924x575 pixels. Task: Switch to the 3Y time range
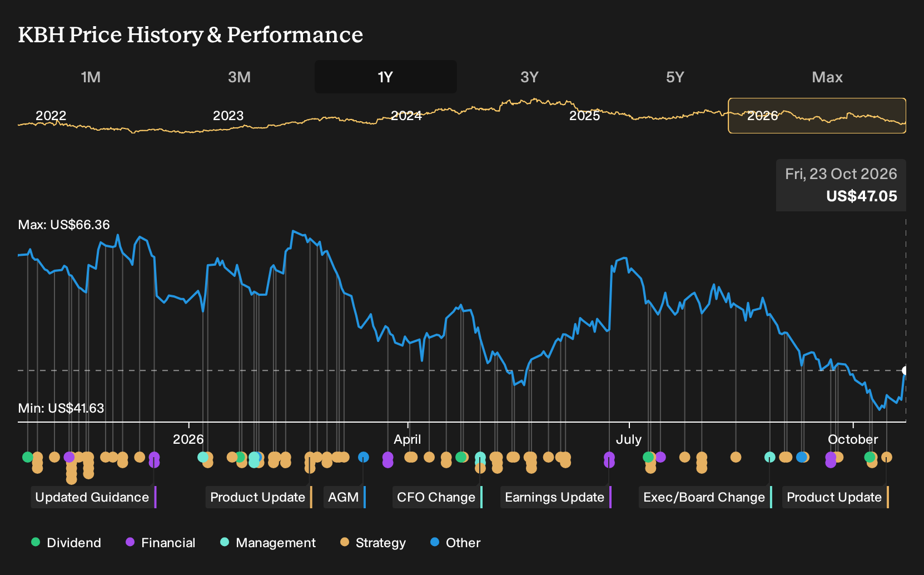click(529, 77)
